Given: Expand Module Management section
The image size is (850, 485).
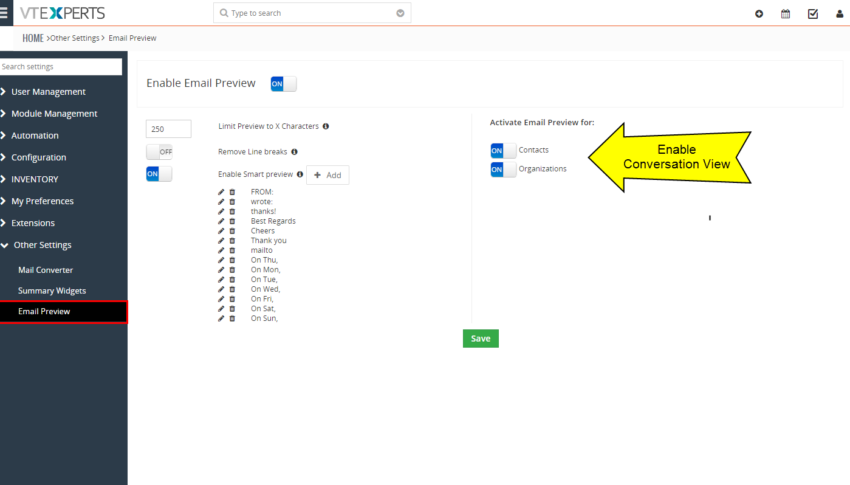Looking at the screenshot, I should (x=54, y=113).
